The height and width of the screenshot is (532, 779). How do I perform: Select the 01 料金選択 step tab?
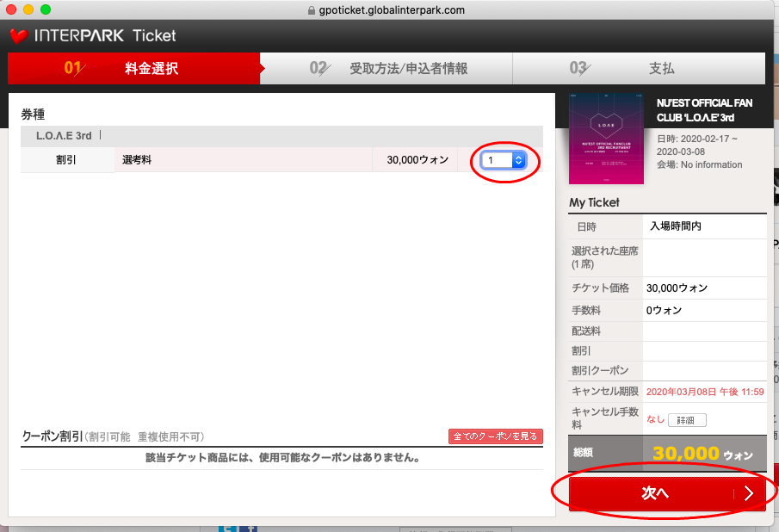133,68
